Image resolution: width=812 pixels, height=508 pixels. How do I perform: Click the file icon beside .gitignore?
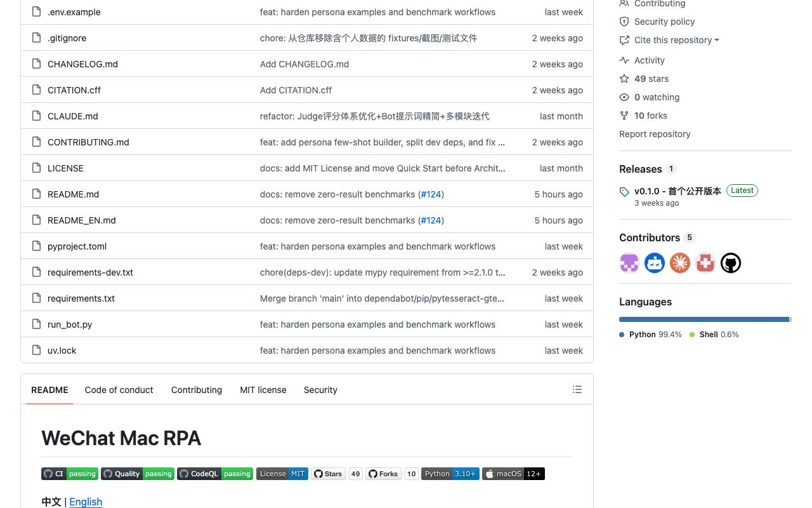coord(37,38)
